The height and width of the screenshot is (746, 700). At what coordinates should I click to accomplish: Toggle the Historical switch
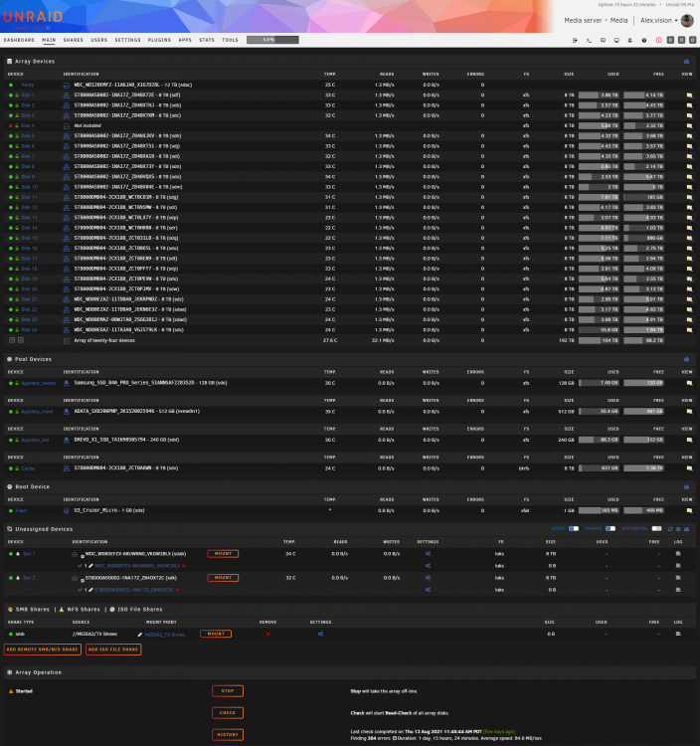[656, 528]
